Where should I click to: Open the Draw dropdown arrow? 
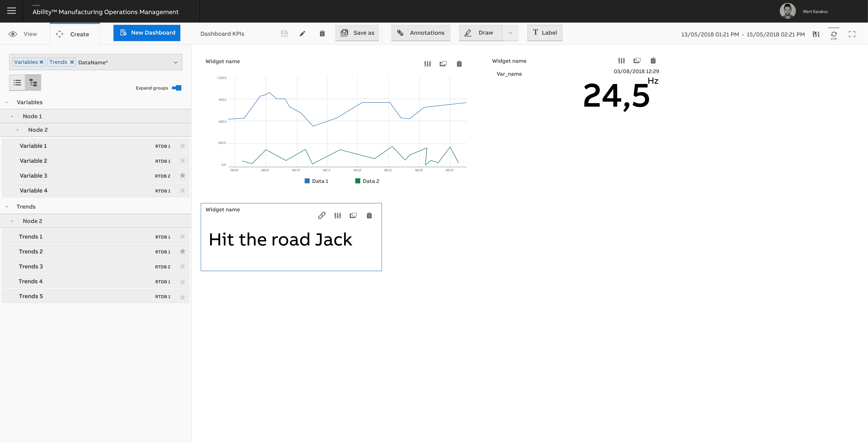coord(510,33)
